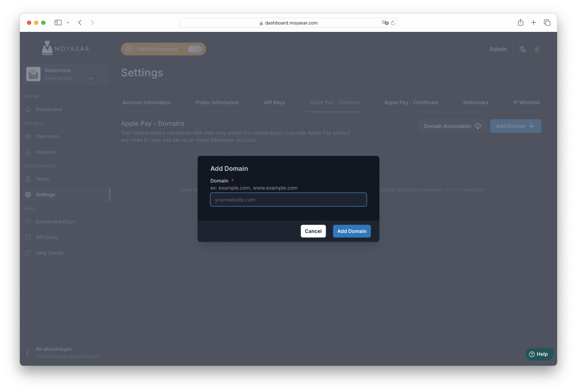Open the three-dot menu beside Ali alhoshaiyan

coord(27,352)
